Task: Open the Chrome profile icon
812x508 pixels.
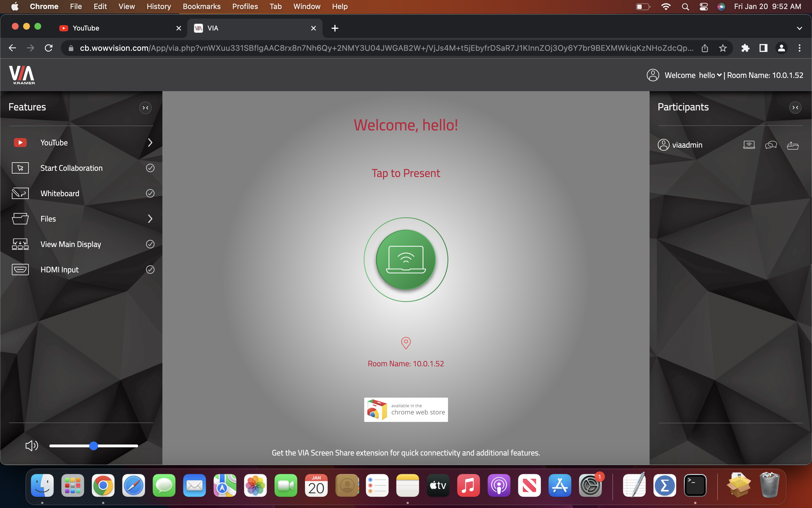Action: (x=781, y=48)
